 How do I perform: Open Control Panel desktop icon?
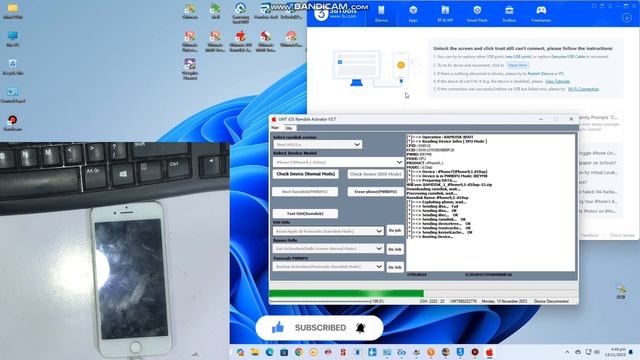click(x=13, y=95)
